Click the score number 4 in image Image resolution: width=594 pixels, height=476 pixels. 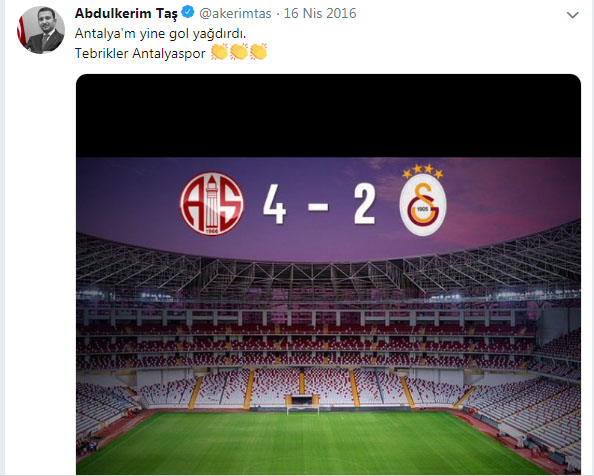point(275,205)
